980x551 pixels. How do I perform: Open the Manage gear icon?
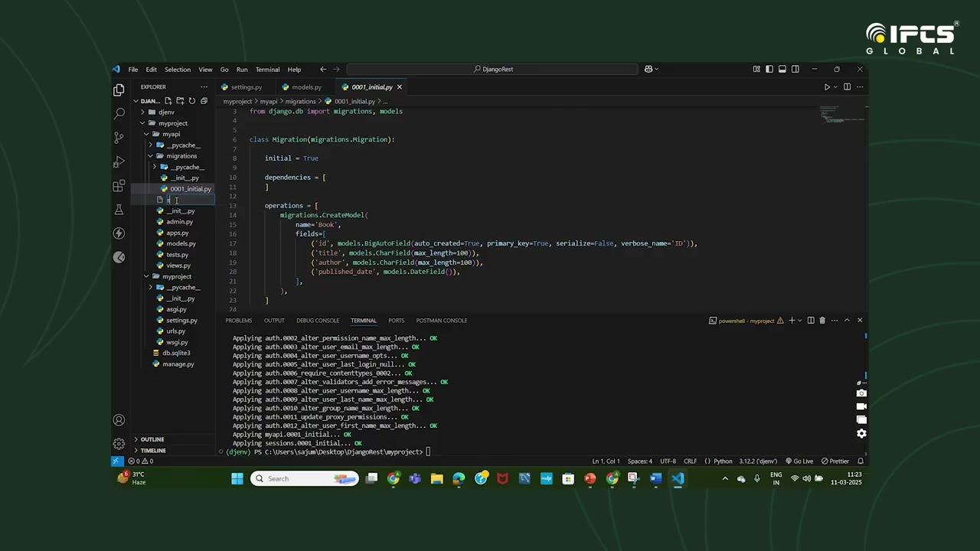point(119,444)
